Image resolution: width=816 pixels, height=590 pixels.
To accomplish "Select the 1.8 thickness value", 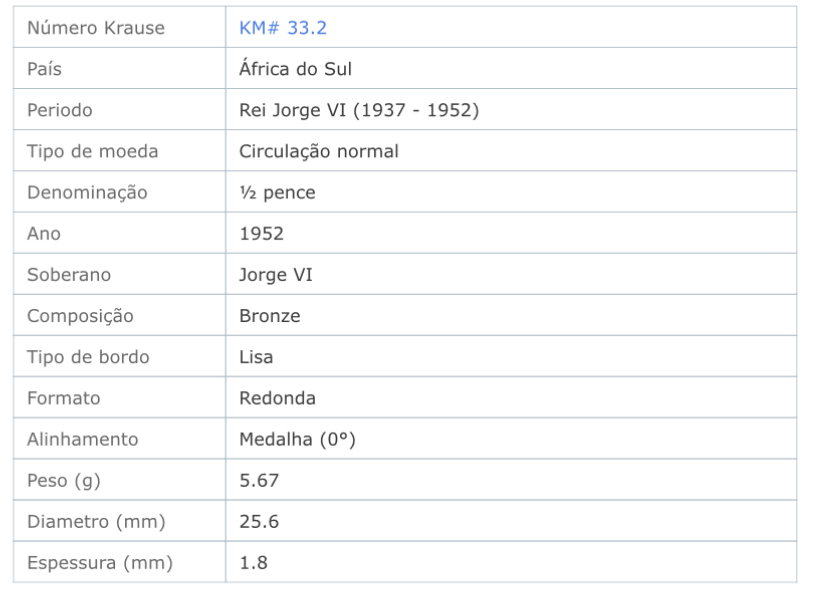I will (253, 562).
